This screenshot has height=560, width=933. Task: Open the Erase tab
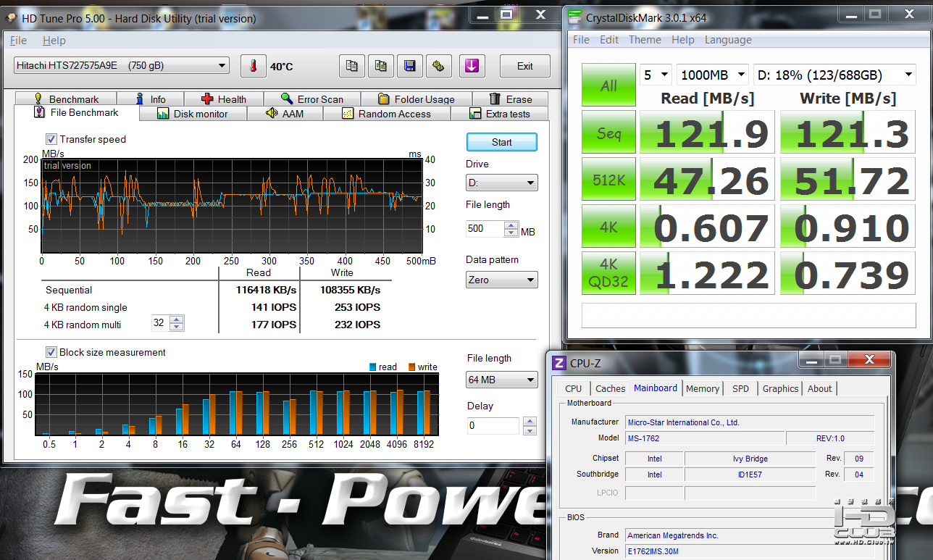click(511, 99)
